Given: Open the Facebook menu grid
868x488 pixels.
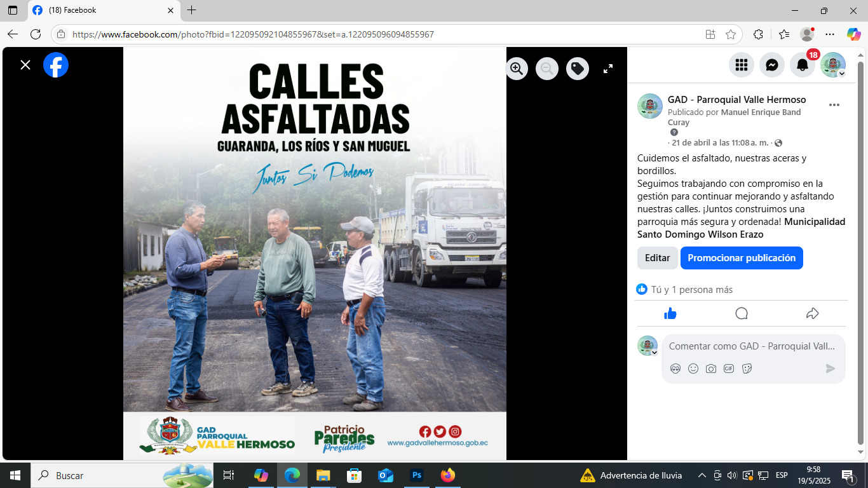Looking at the screenshot, I should click(x=741, y=65).
